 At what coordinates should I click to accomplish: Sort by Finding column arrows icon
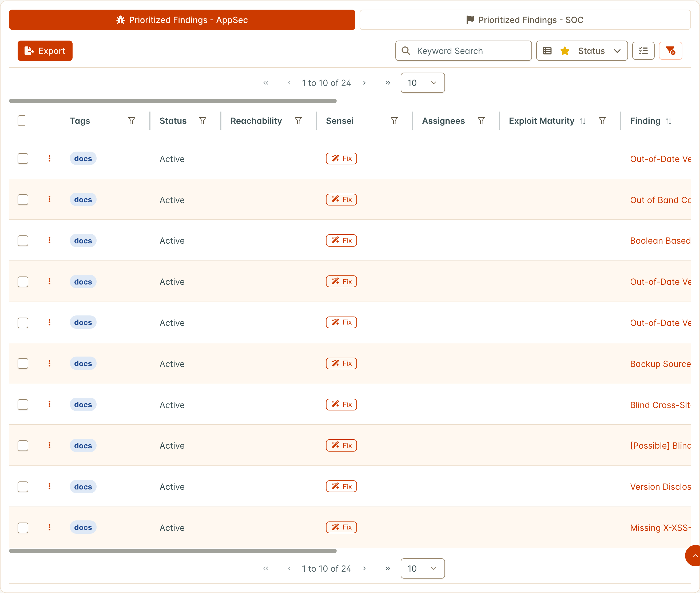click(x=669, y=121)
